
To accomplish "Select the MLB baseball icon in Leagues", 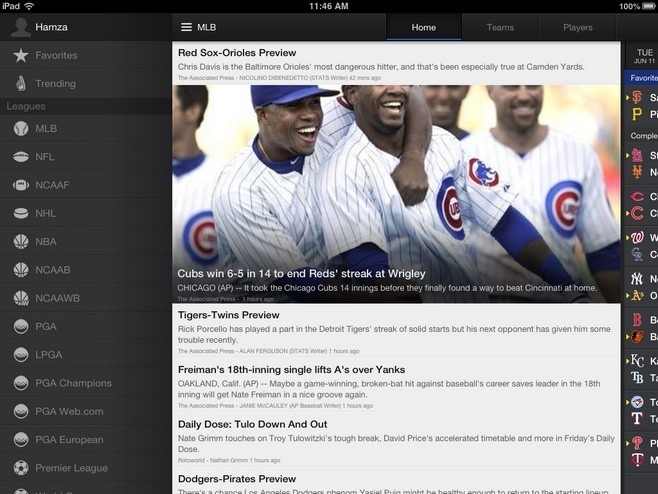I will coord(21,128).
